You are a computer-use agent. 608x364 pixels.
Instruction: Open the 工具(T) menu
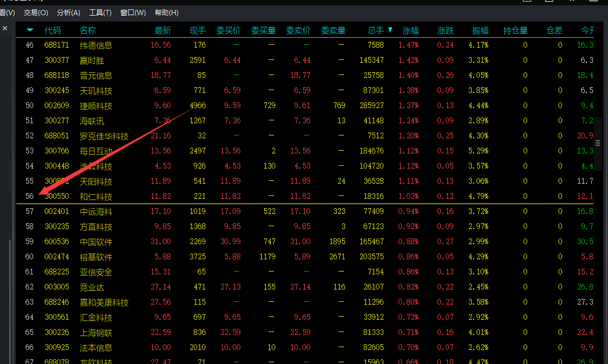[101, 12]
